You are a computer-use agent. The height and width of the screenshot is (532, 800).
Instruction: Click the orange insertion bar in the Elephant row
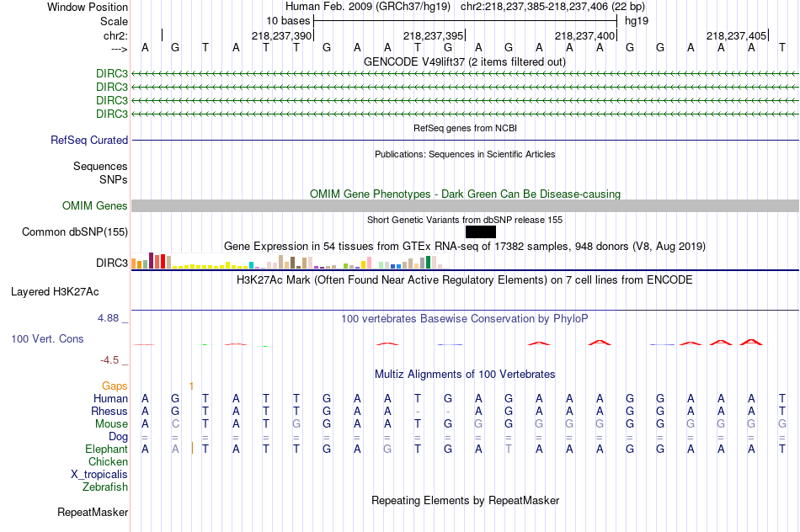[x=192, y=449]
